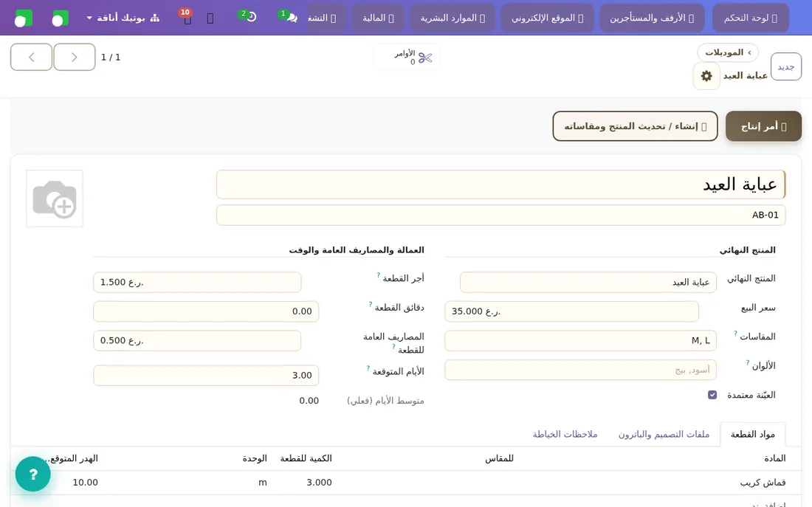Click the help mark beside المقاسات
This screenshot has width=812, height=507.
point(735,334)
